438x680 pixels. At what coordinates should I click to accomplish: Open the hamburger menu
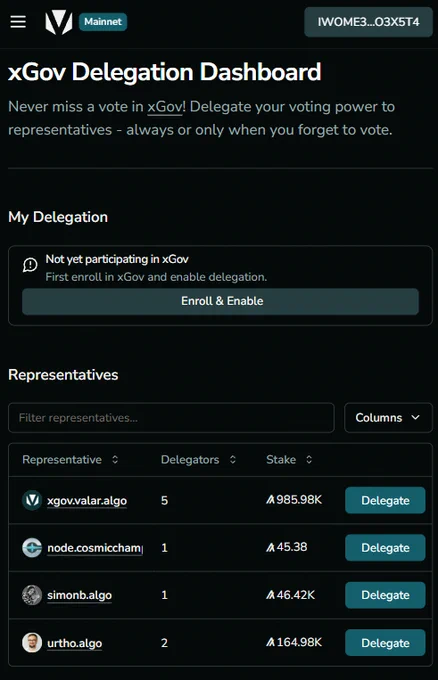[x=18, y=22]
